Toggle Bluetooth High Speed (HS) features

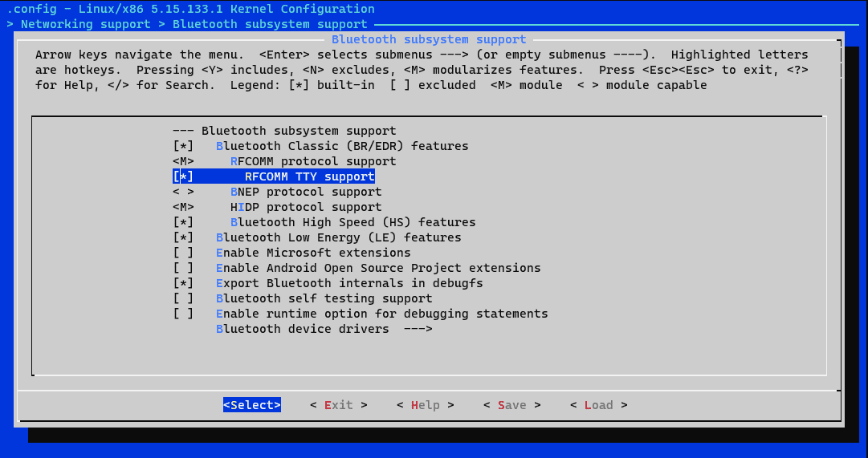183,222
